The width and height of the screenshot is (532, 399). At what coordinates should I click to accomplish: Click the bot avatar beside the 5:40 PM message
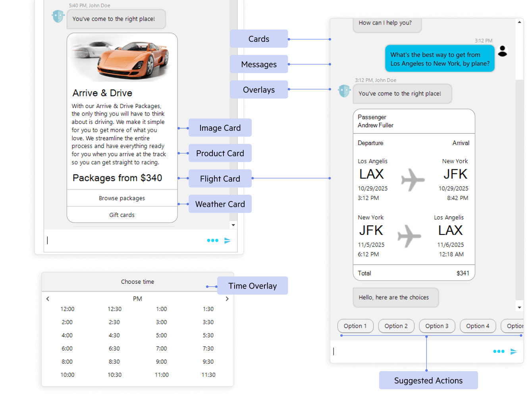tap(58, 16)
